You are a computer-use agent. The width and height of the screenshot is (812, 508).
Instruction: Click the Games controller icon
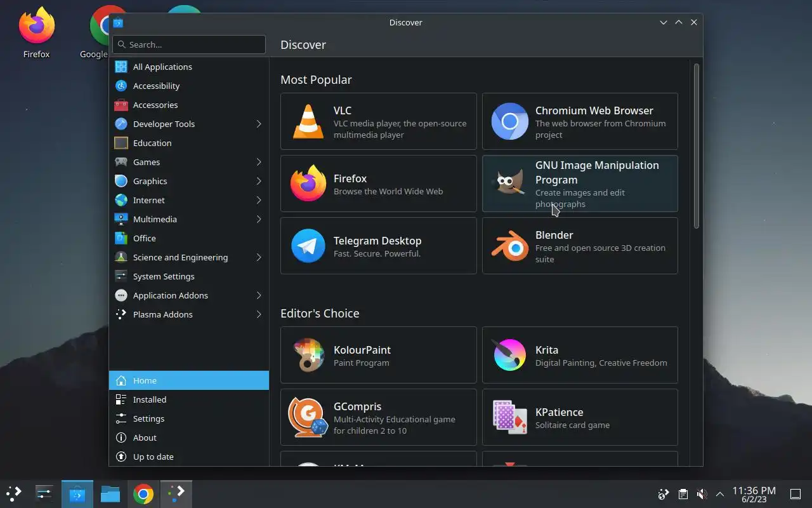click(121, 162)
